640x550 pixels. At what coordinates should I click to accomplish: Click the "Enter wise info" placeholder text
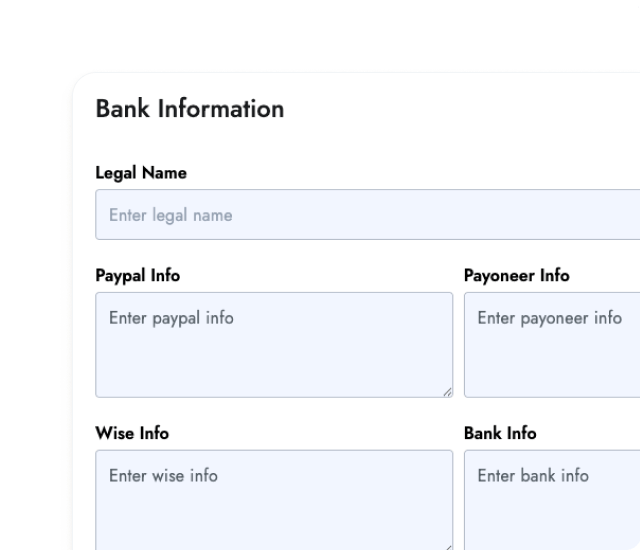click(163, 476)
